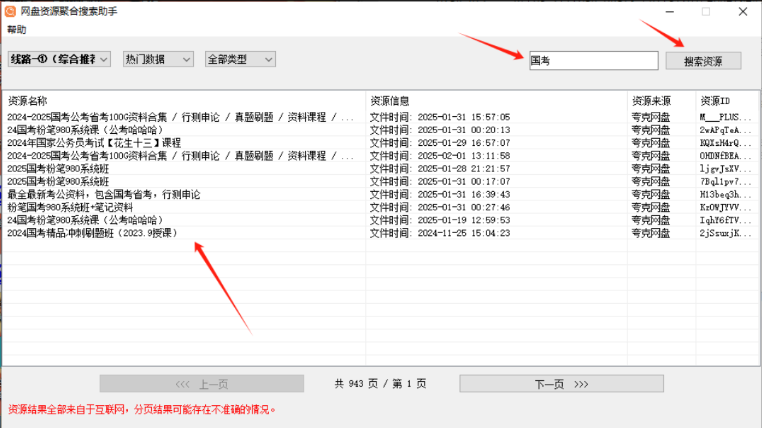This screenshot has width=762, height=428.
Task: Click the orange app icon in title bar
Action: (10, 11)
